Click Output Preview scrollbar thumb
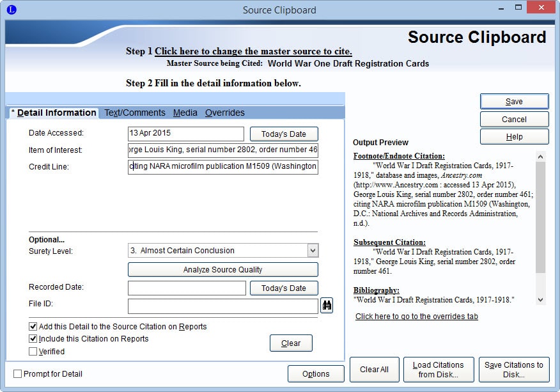Image resolution: width=560 pixels, height=392 pixels. 541,217
